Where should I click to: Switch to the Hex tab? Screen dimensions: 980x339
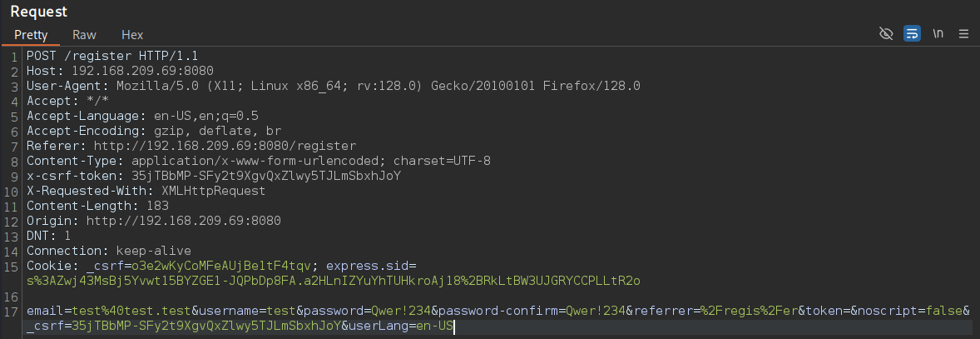pyautogui.click(x=132, y=35)
